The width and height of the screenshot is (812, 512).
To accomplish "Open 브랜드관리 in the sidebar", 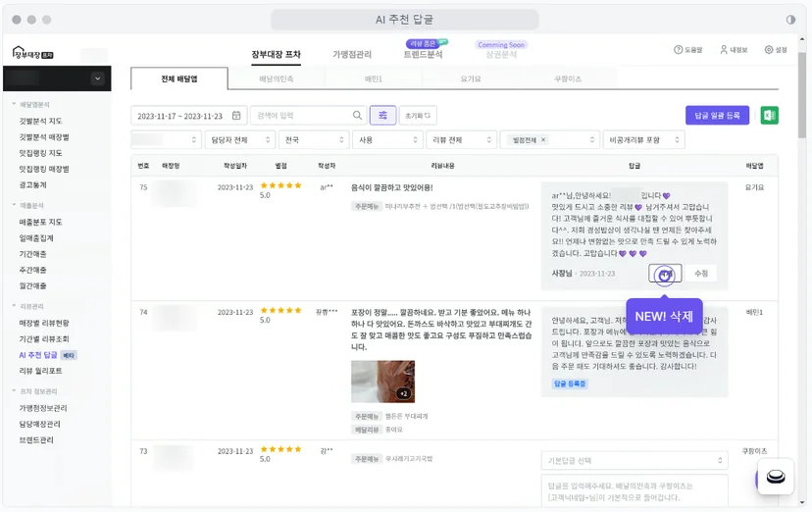I will 36,440.
